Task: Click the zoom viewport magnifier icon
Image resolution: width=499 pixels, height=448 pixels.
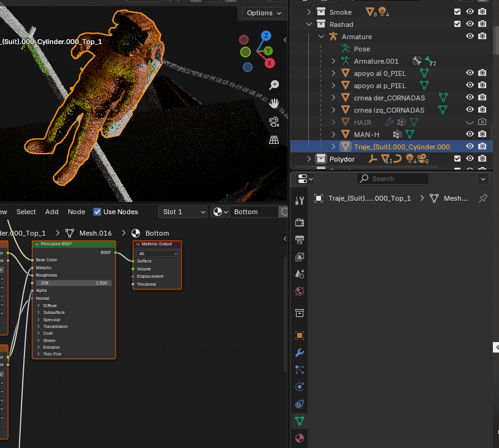Action: 274,85
